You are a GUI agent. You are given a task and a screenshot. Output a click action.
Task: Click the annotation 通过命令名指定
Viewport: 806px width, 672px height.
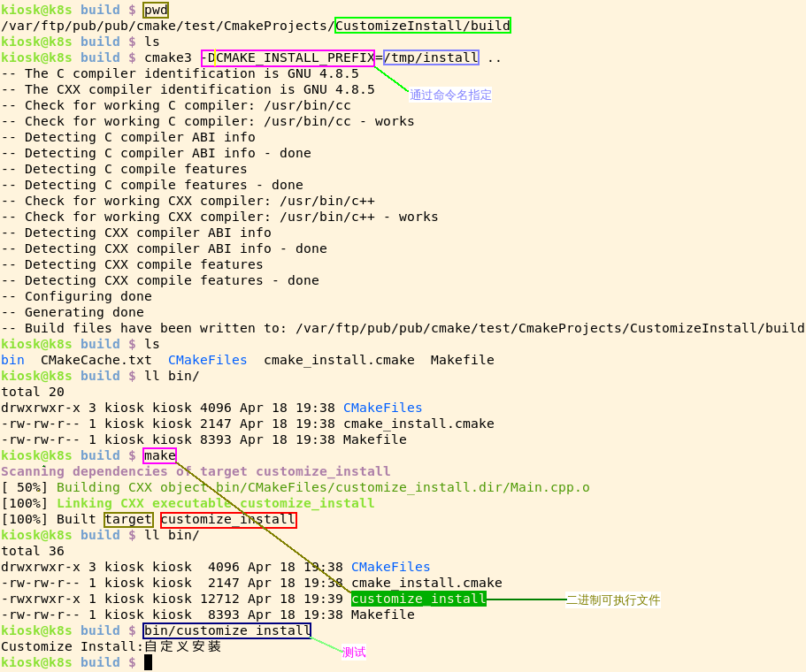[450, 95]
